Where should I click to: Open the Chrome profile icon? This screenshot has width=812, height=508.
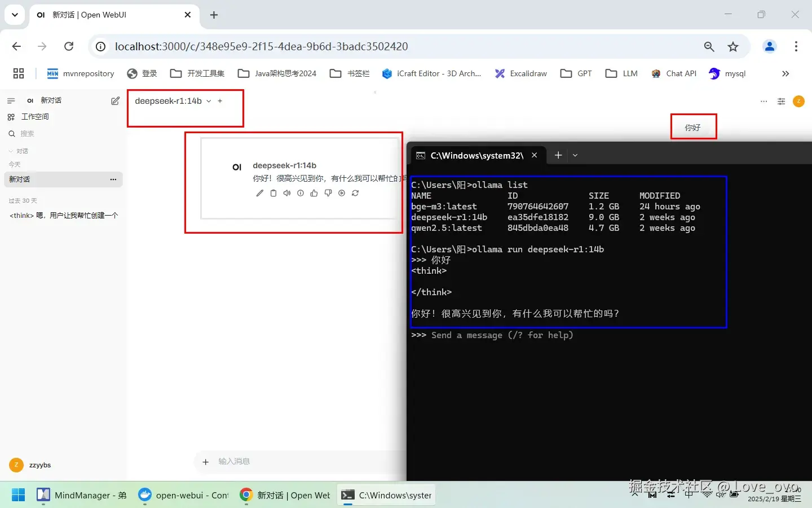point(770,46)
